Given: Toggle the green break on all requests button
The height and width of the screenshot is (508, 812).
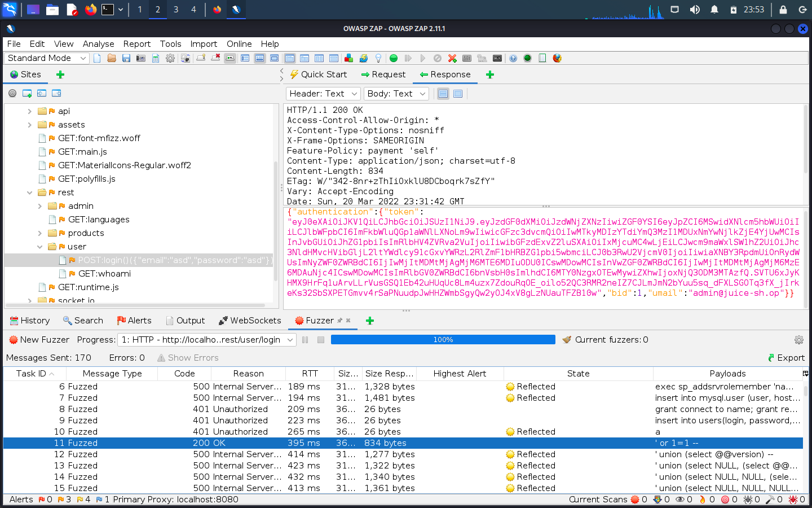Looking at the screenshot, I should (394, 58).
